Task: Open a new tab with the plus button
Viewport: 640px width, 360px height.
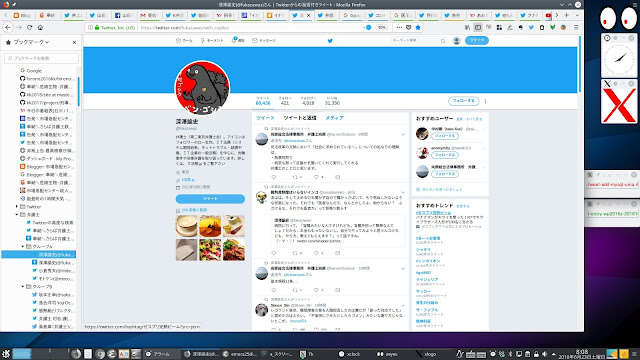Action: coord(567,15)
